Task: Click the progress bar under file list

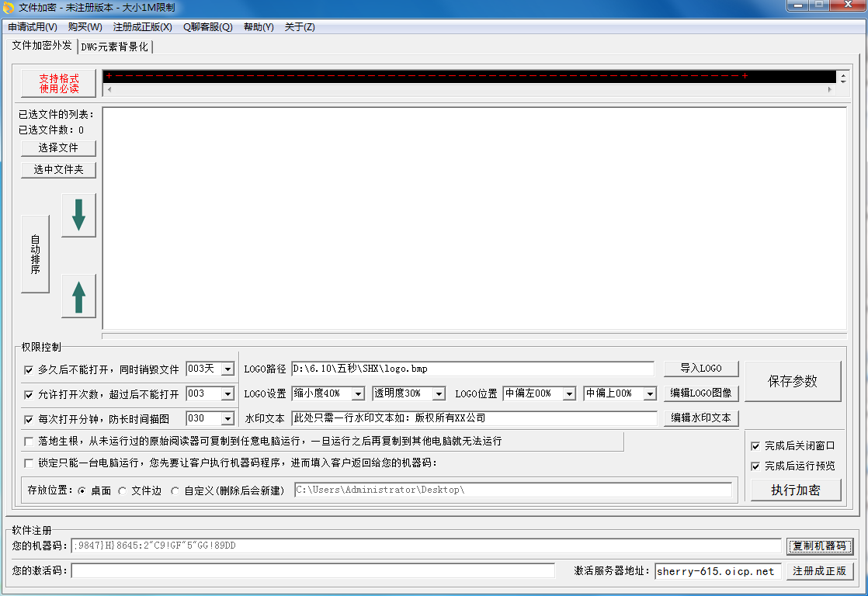Action: pyautogui.click(x=474, y=336)
